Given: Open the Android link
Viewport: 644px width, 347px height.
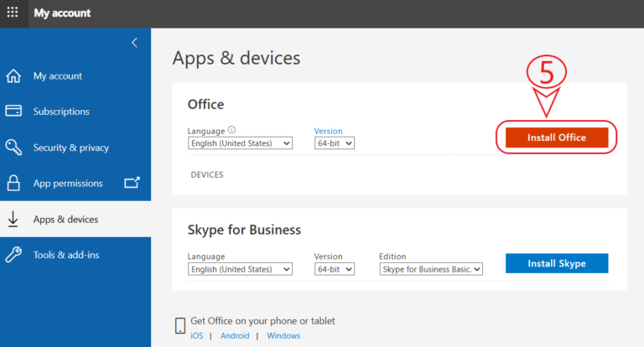Looking at the screenshot, I should [x=235, y=335].
